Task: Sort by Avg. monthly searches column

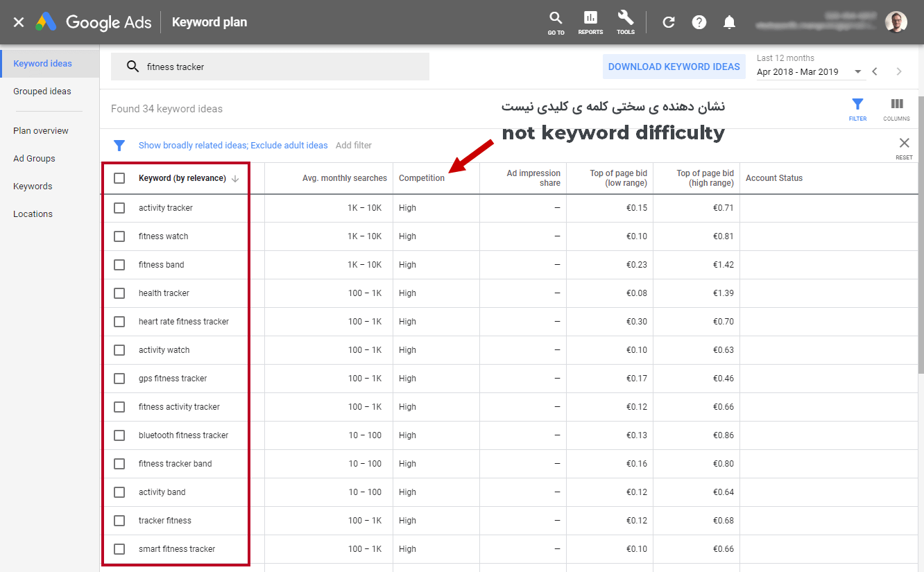Action: [x=345, y=178]
